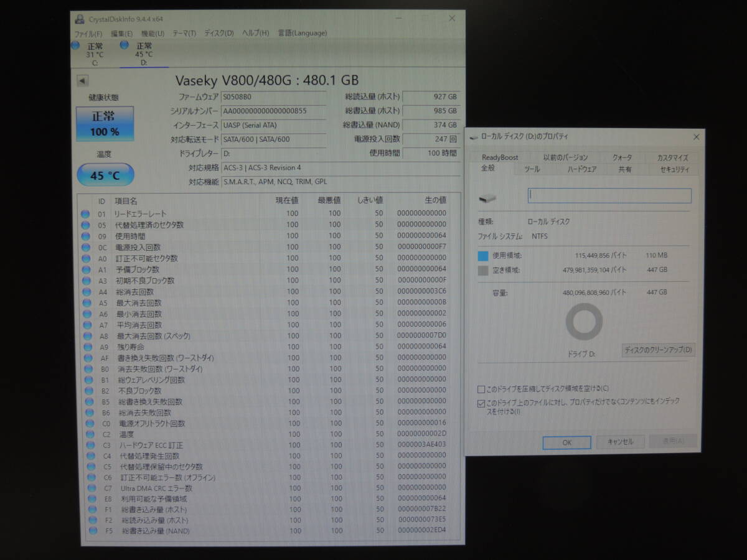Screen dimensions: 747x560
Task: Click the キャンセル button
Action: point(621,442)
